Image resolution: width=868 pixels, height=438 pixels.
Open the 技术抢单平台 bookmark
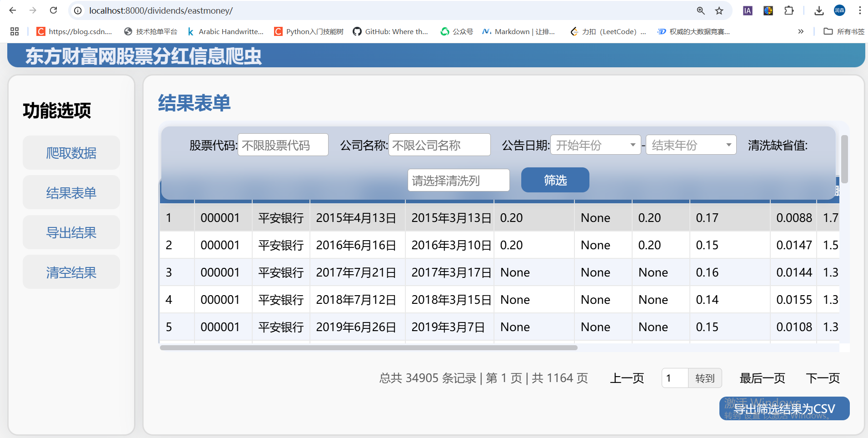(x=151, y=31)
